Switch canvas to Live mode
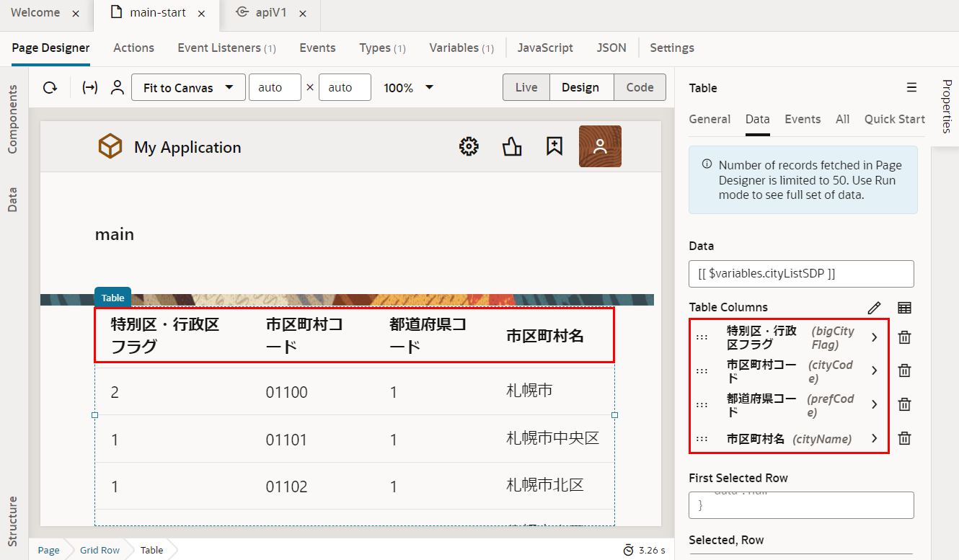959x560 pixels. (x=526, y=87)
